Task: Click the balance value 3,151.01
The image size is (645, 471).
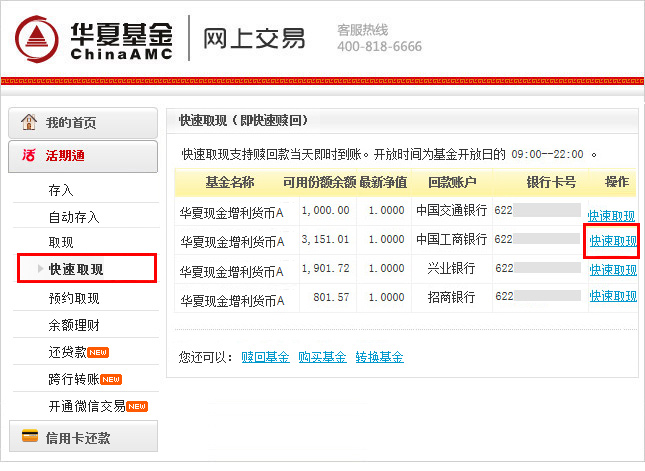Action: click(325, 239)
